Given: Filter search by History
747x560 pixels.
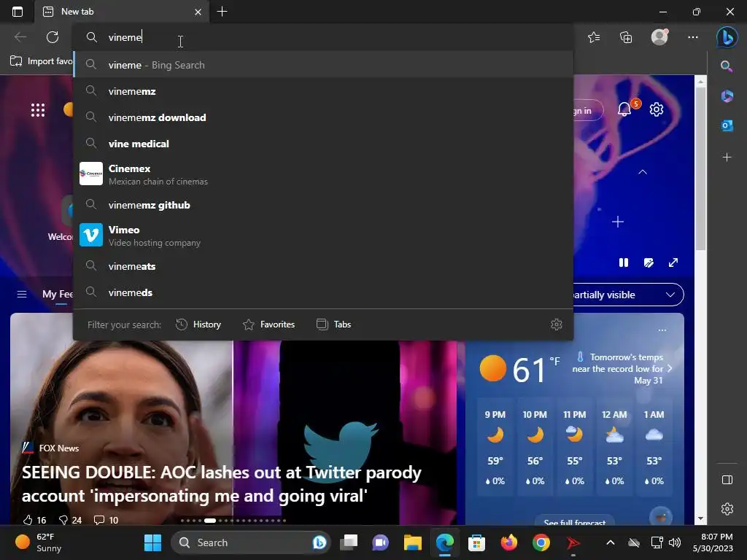Looking at the screenshot, I should (x=198, y=324).
